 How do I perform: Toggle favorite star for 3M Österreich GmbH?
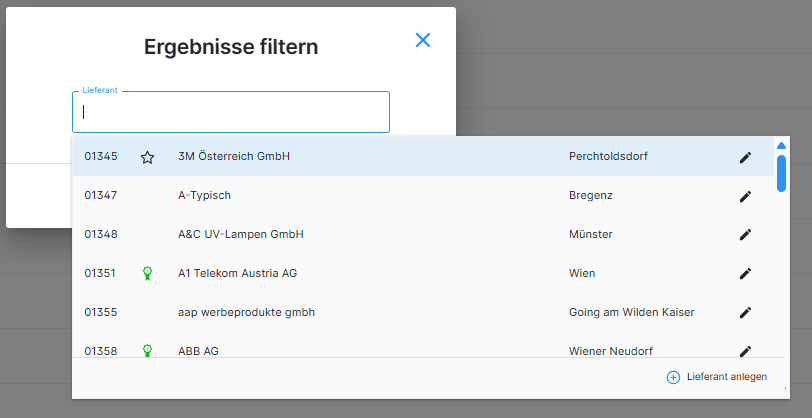click(x=147, y=157)
